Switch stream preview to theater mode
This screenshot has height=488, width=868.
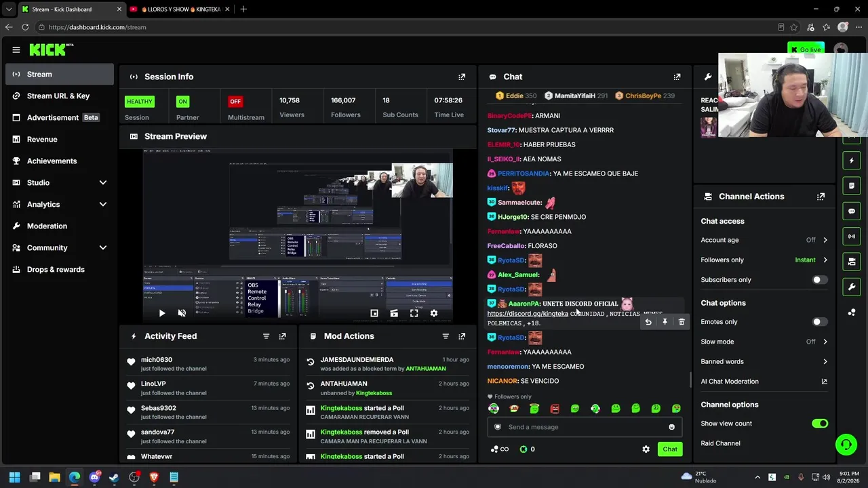(x=394, y=313)
